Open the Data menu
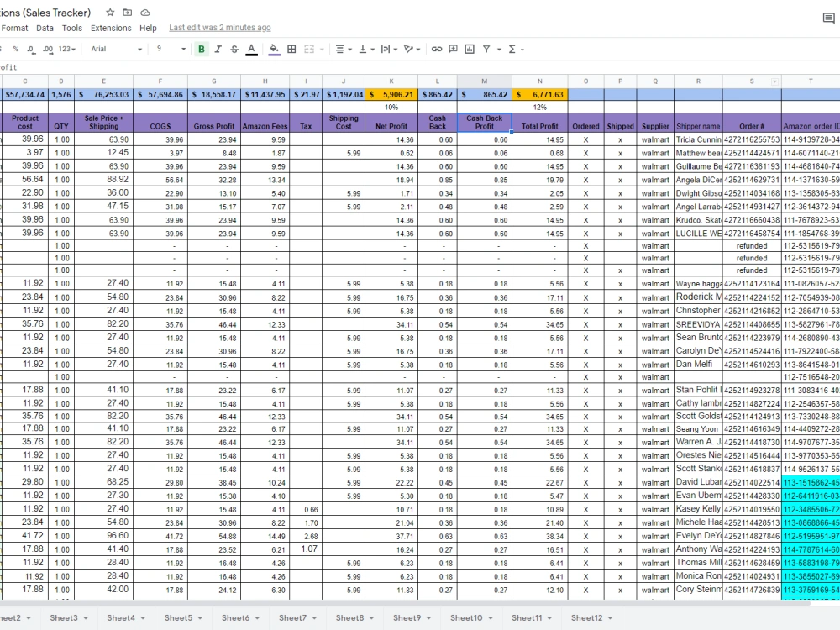This screenshot has height=630, width=840. [45, 28]
